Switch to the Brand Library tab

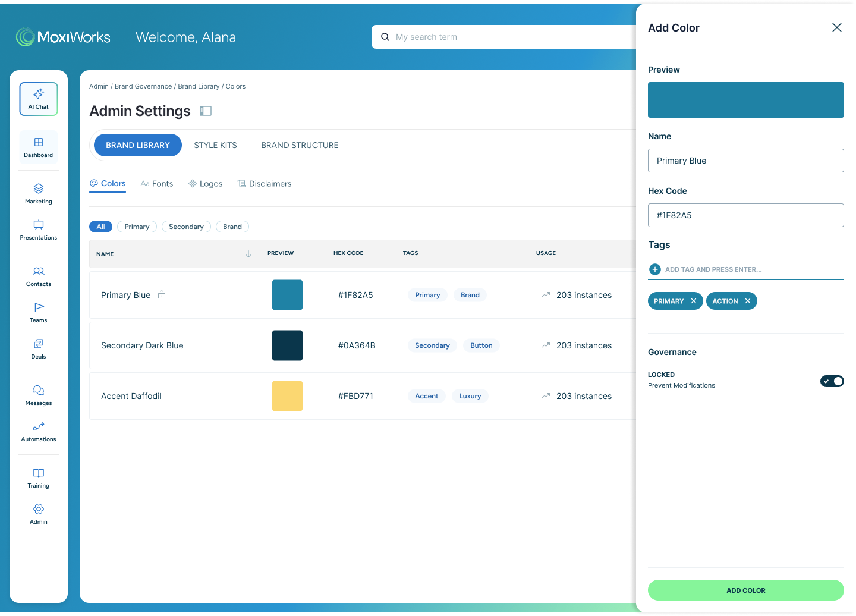138,145
